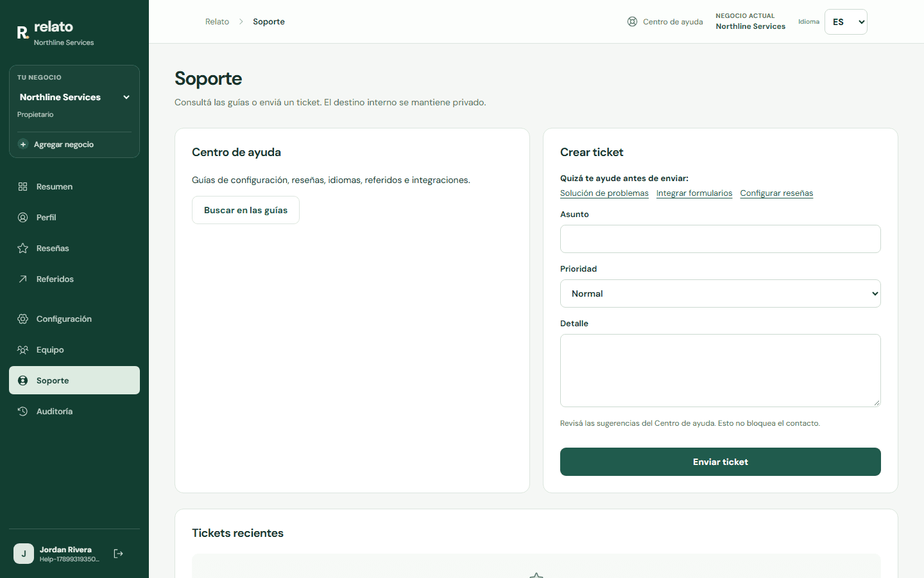Image resolution: width=924 pixels, height=578 pixels.
Task: Click the Configuración gear icon
Action: point(23,319)
